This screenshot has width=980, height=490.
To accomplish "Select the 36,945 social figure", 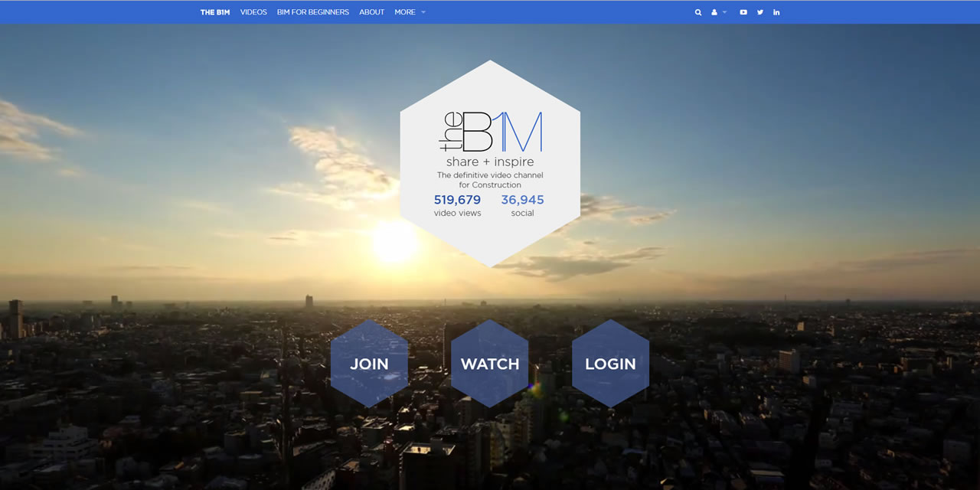I will point(523,200).
